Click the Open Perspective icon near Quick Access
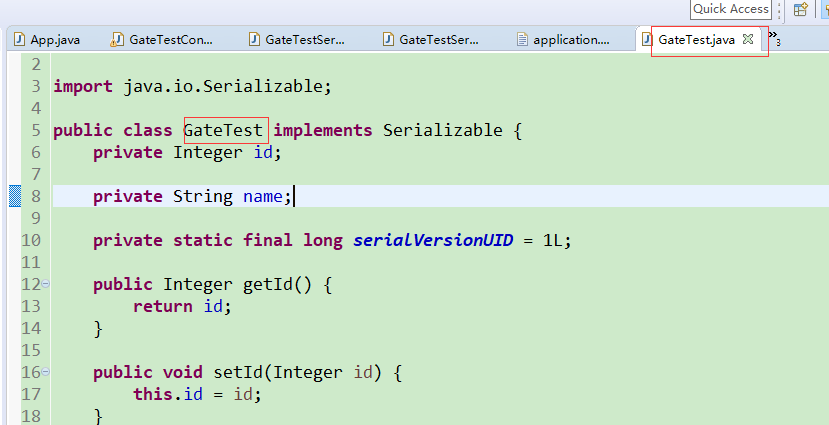The height and width of the screenshot is (425, 829). [x=800, y=9]
